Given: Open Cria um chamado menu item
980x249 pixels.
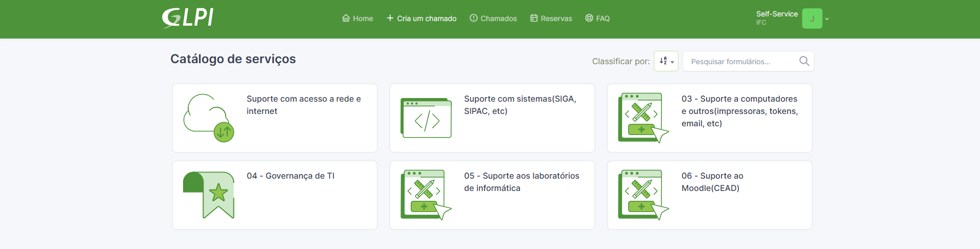Looking at the screenshot, I should point(422,18).
